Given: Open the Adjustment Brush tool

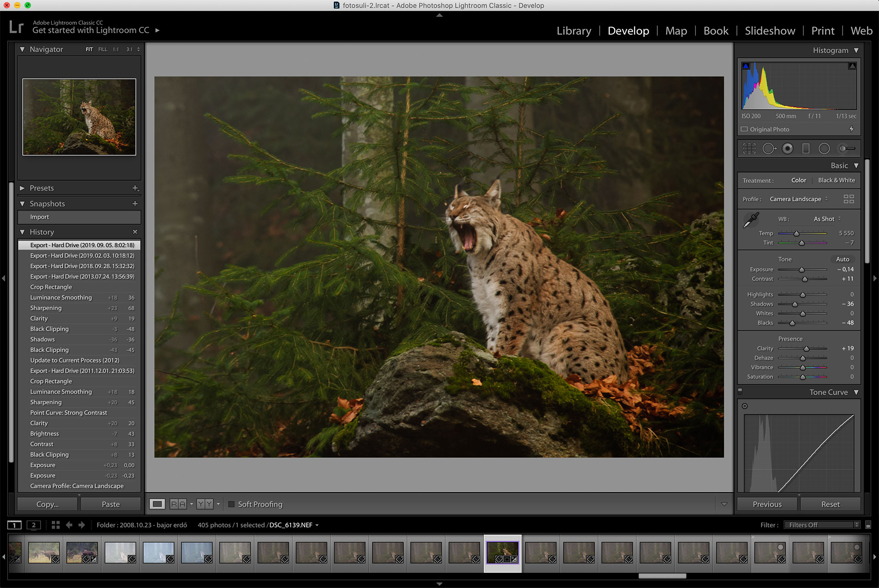Looking at the screenshot, I should pyautogui.click(x=847, y=149).
